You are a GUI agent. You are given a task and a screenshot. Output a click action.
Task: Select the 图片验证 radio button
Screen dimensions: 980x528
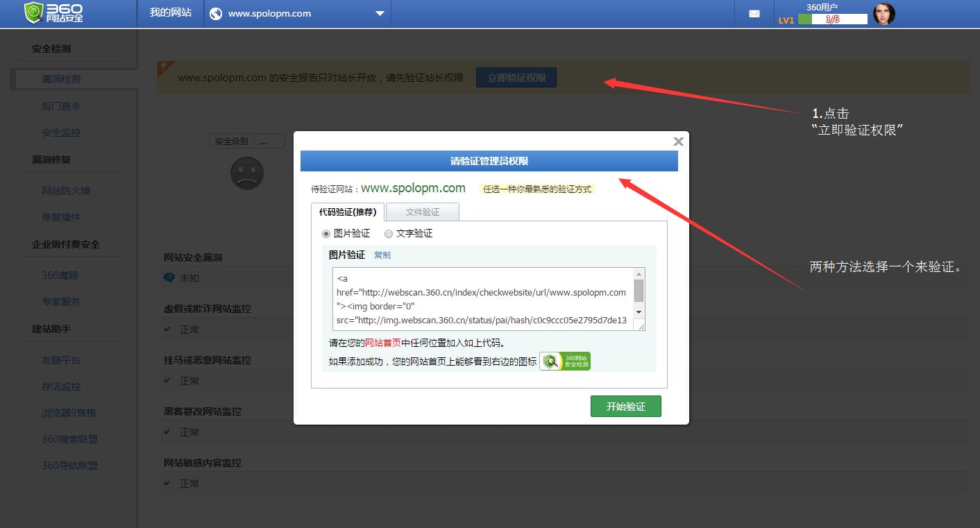pyautogui.click(x=326, y=234)
